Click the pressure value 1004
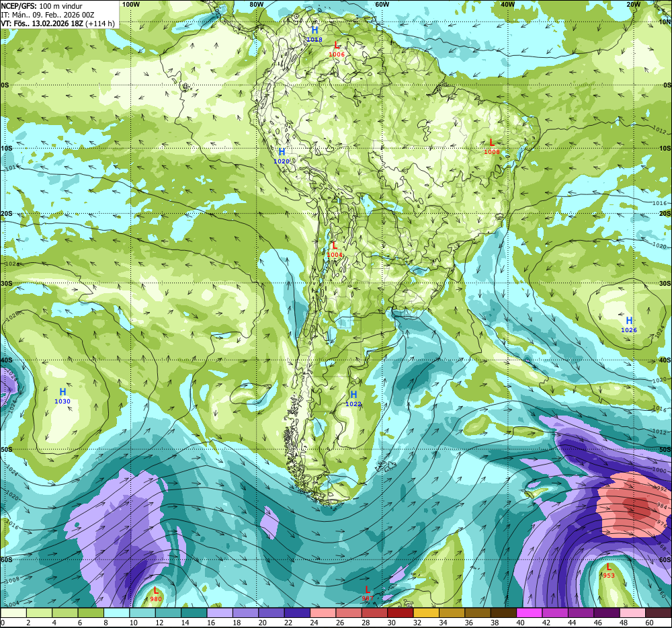This screenshot has height=628, width=672. coord(335,255)
